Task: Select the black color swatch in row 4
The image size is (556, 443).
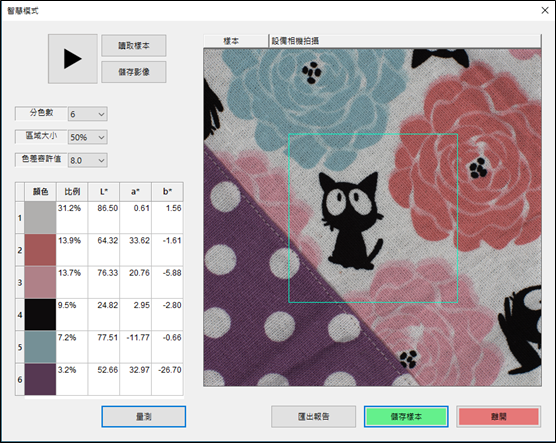Action: click(x=40, y=314)
